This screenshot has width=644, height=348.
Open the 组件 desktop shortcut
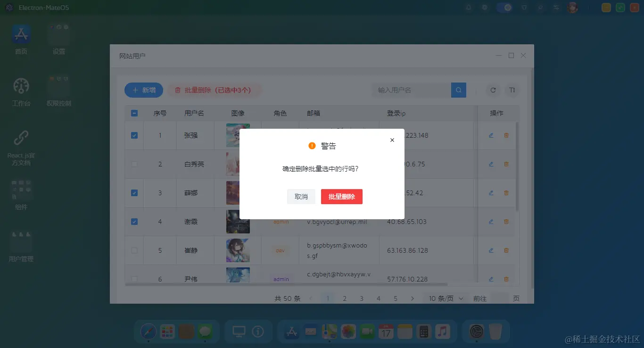21,189
